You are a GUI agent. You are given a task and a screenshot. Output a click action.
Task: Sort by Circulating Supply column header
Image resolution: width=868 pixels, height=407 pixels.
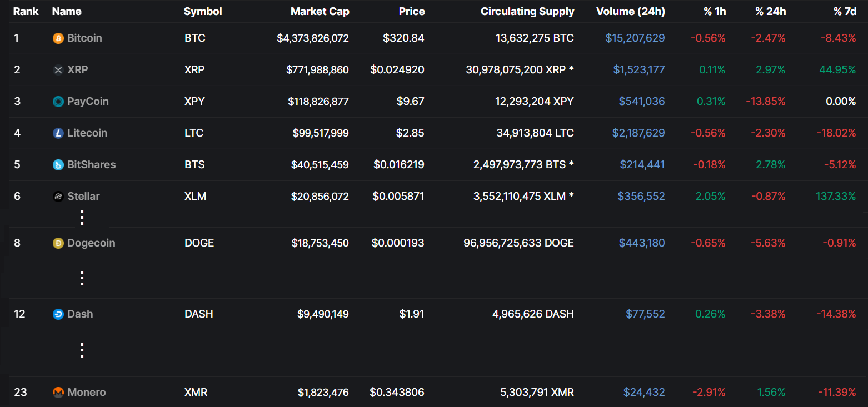[527, 12]
